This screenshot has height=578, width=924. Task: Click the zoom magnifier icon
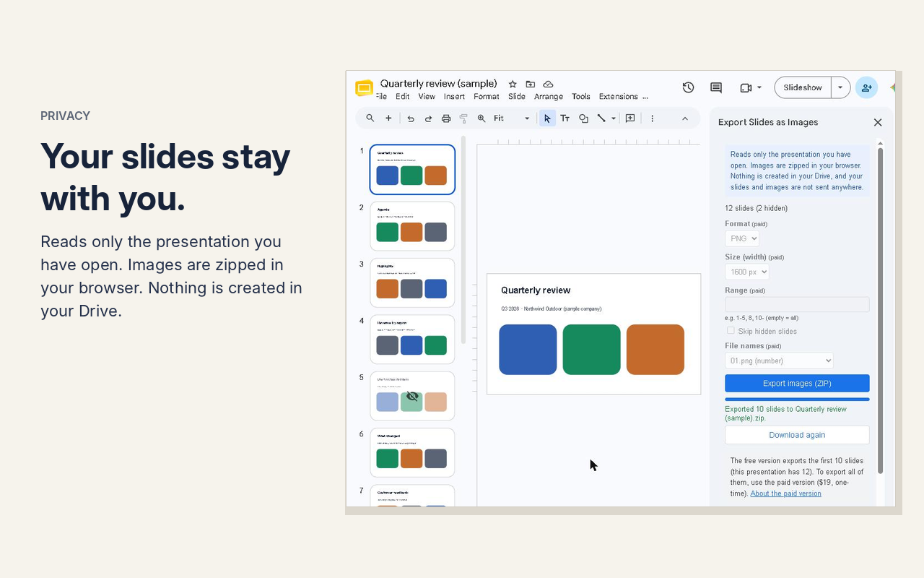(x=481, y=118)
